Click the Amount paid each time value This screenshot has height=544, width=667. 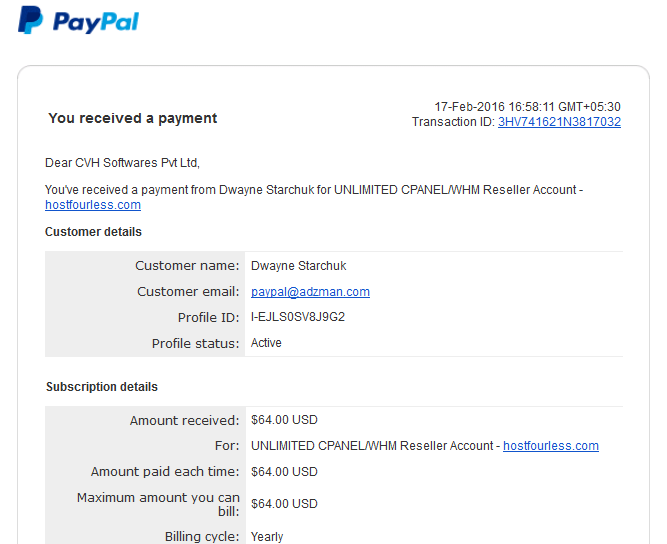[x=284, y=472]
